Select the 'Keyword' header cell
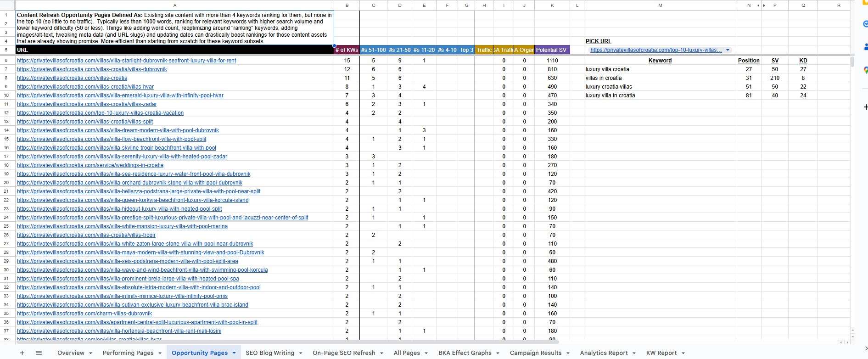The width and height of the screenshot is (868, 359). point(660,61)
